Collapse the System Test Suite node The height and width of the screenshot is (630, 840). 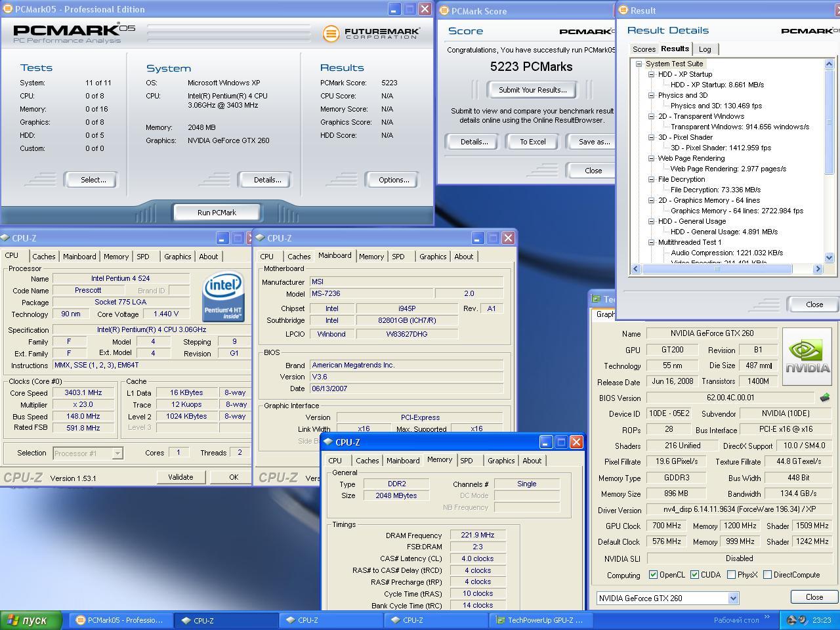(x=639, y=64)
